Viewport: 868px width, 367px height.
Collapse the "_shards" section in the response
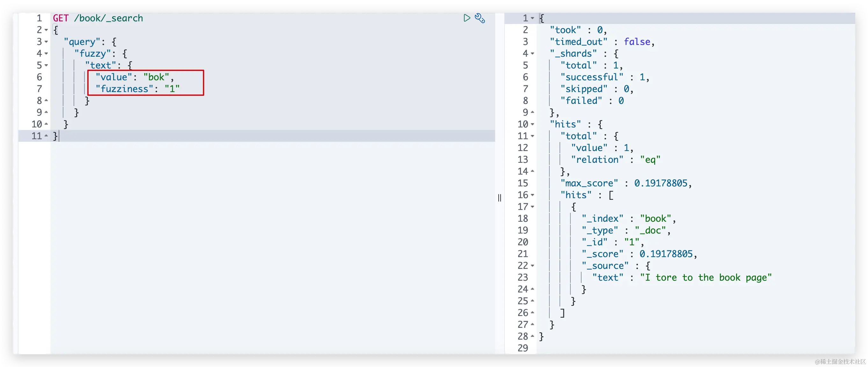(x=532, y=54)
